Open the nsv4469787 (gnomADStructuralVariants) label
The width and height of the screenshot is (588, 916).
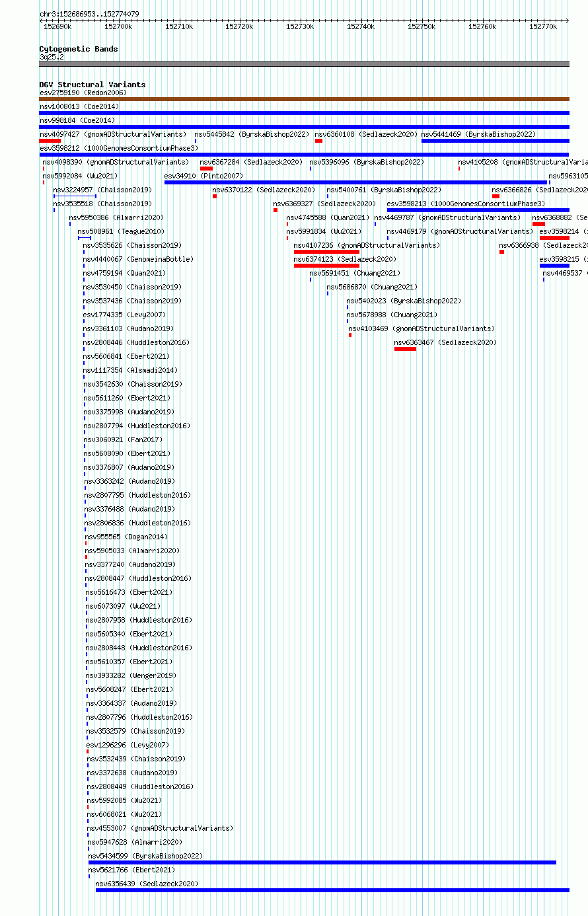447,217
